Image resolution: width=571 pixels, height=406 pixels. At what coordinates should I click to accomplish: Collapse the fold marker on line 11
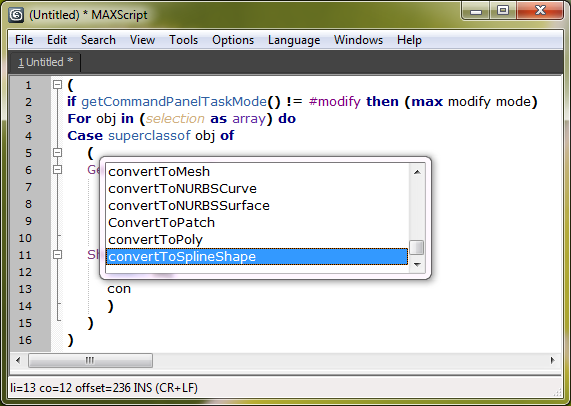pos(57,254)
